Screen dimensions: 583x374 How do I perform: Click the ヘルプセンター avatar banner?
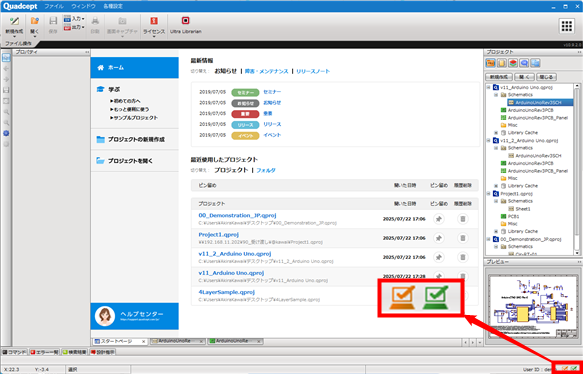pyautogui.click(x=135, y=316)
